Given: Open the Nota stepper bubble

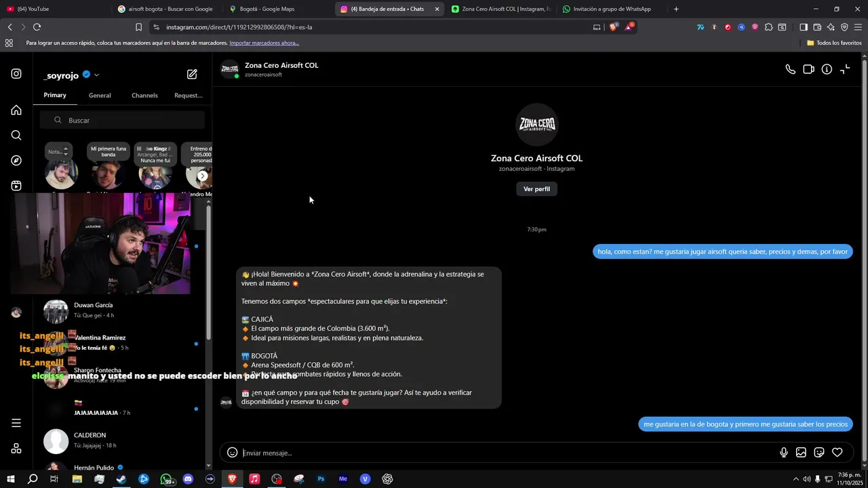Looking at the screenshot, I should coord(58,151).
